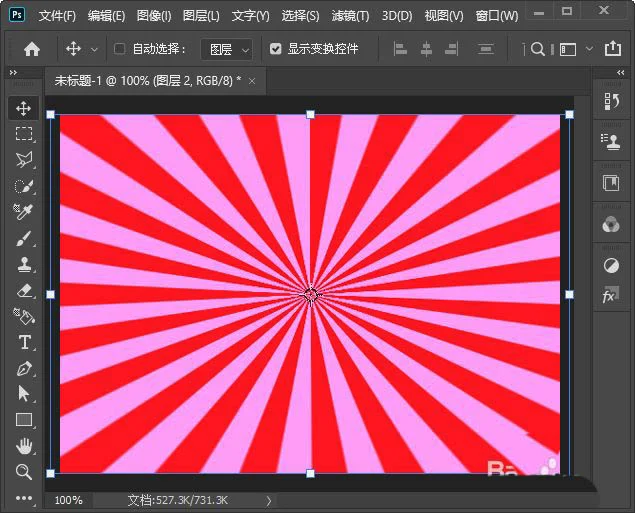
Task: Click the top-center transform handle
Action: tap(310, 115)
